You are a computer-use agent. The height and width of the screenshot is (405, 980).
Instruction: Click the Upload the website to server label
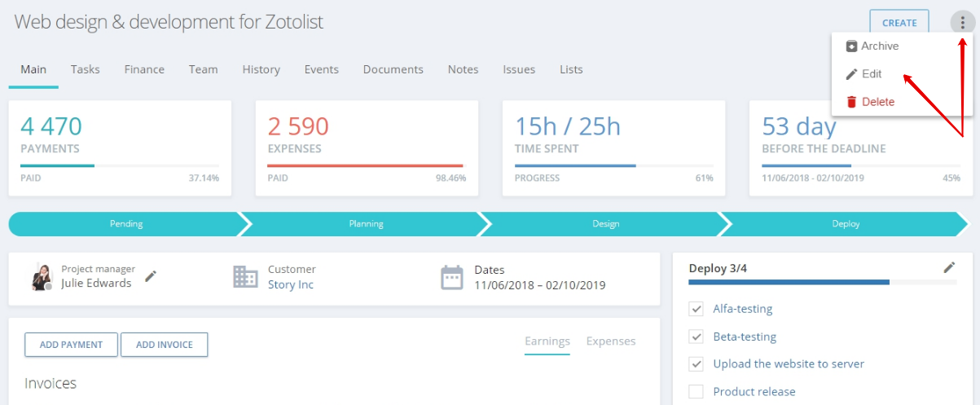(x=789, y=364)
